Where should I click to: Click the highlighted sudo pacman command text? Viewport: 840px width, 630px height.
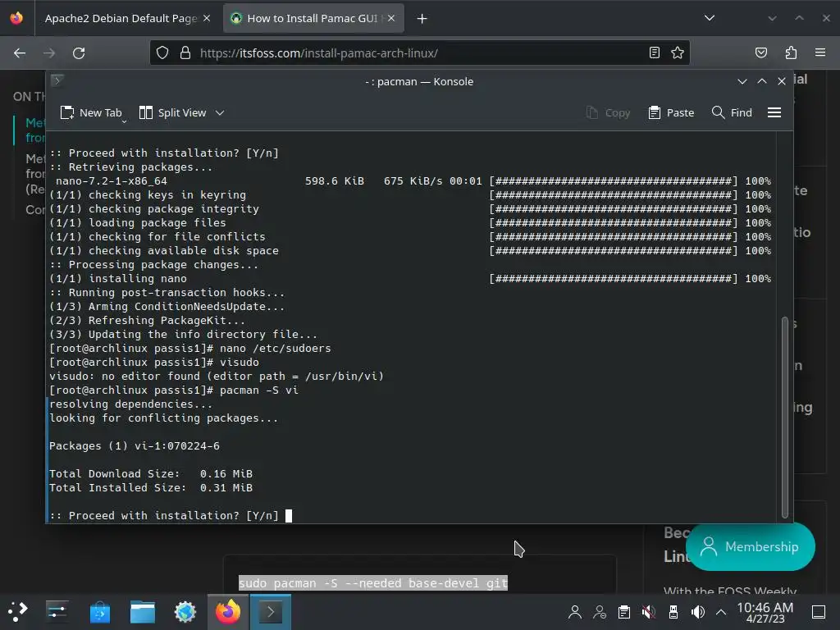[373, 583]
